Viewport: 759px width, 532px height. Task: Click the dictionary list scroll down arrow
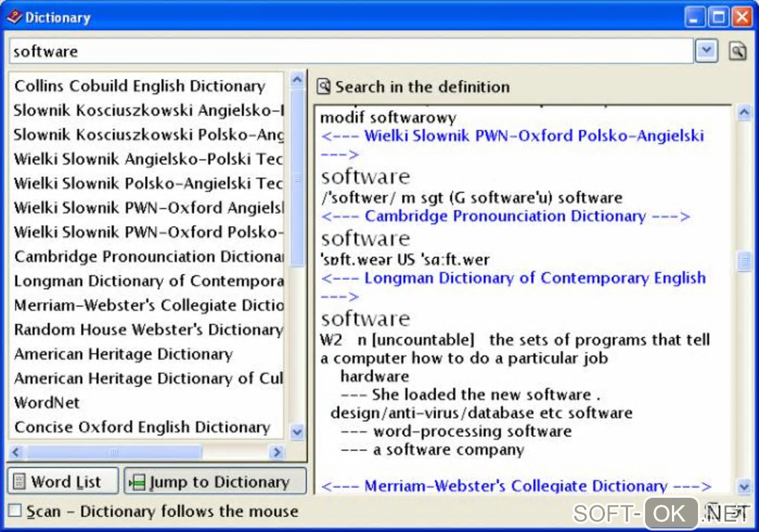pos(297,432)
